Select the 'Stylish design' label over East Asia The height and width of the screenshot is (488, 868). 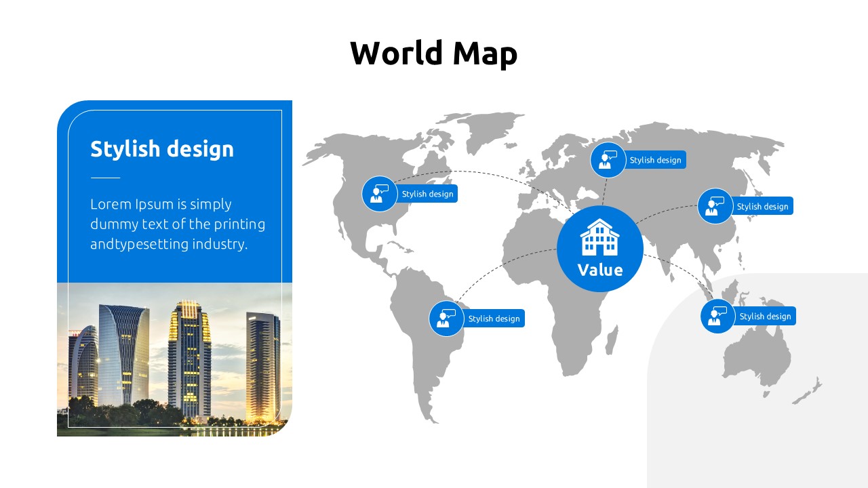pyautogui.click(x=762, y=206)
